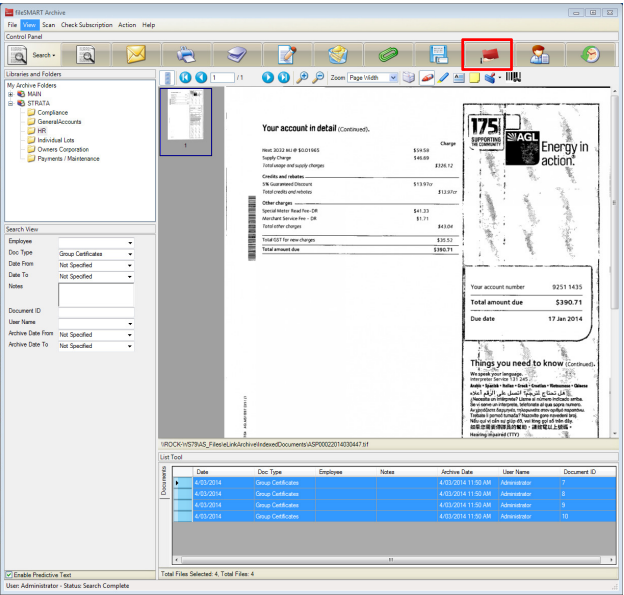Open the Date To dropdown
The width and height of the screenshot is (624, 595).
pyautogui.click(x=130, y=277)
